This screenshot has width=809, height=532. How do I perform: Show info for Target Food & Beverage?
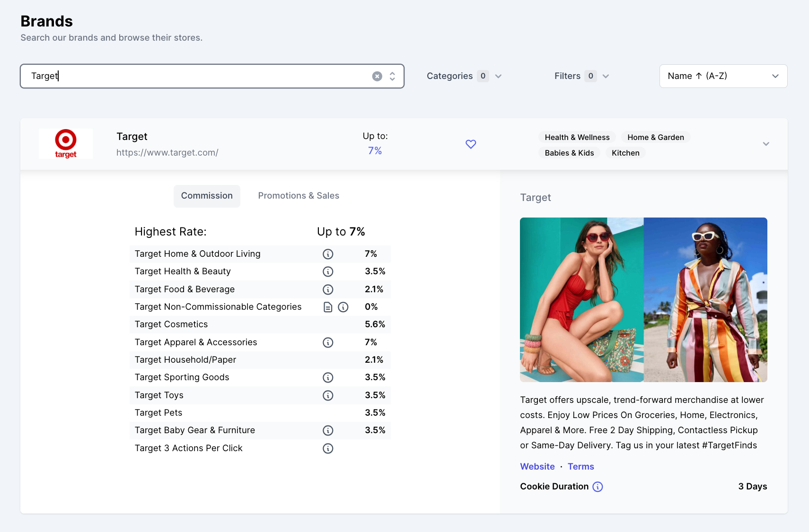(328, 289)
